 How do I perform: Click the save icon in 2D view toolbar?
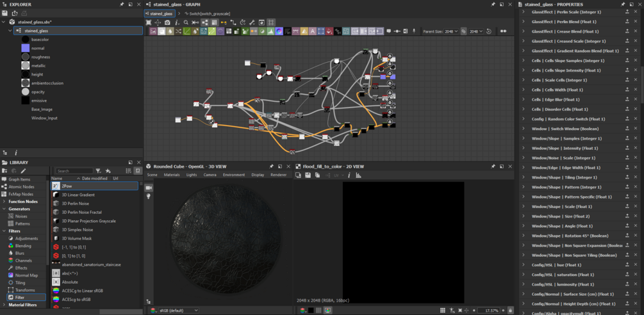[308, 175]
